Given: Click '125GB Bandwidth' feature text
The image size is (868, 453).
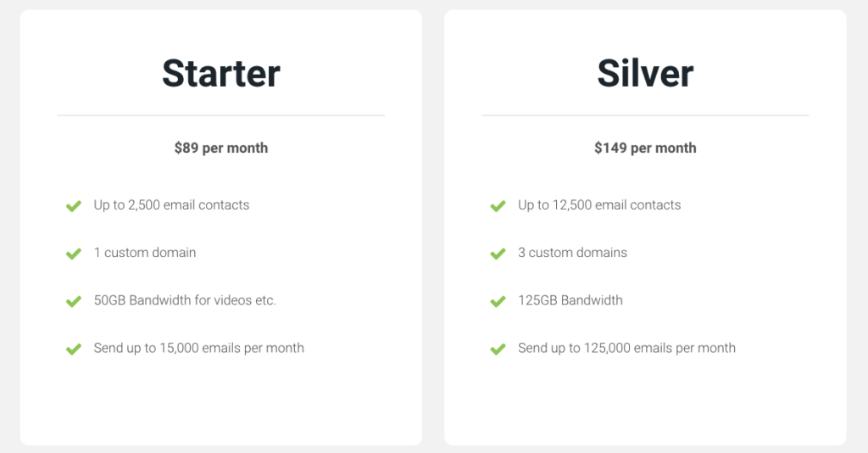Looking at the screenshot, I should [x=570, y=300].
